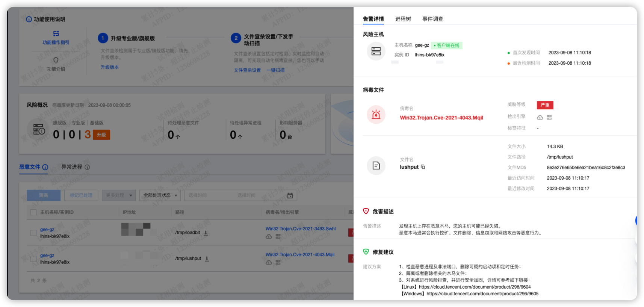The height and width of the screenshot is (307, 644).
Task: Open the calendar date picker icon
Action: [290, 195]
